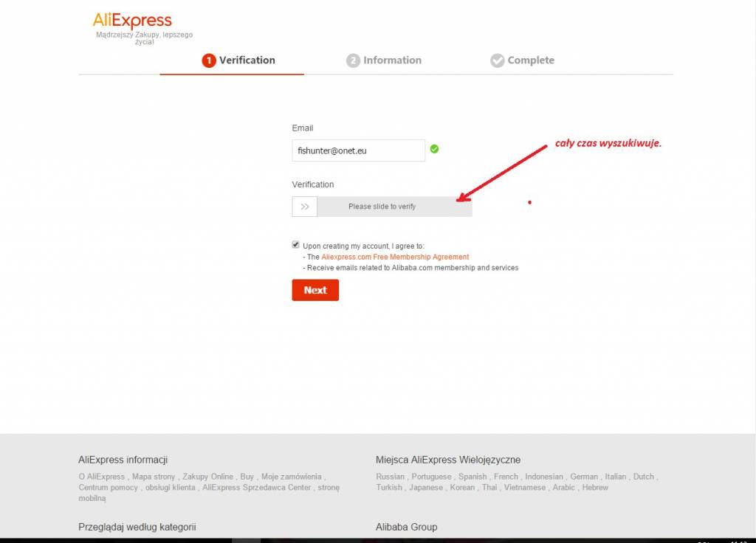The image size is (756, 543).
Task: Open the 'Buy' footer link
Action: coord(247,477)
